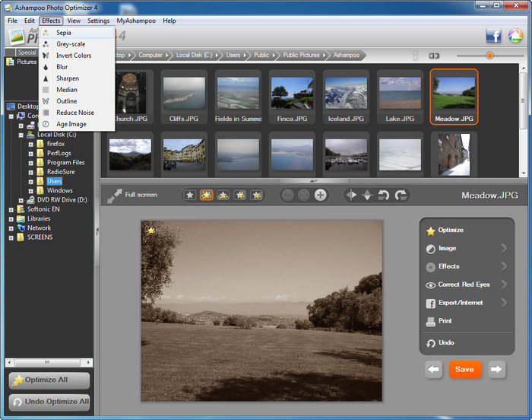Screen dimensions: 532x420
Task: Expand the Program Files folder node
Action: pos(31,163)
